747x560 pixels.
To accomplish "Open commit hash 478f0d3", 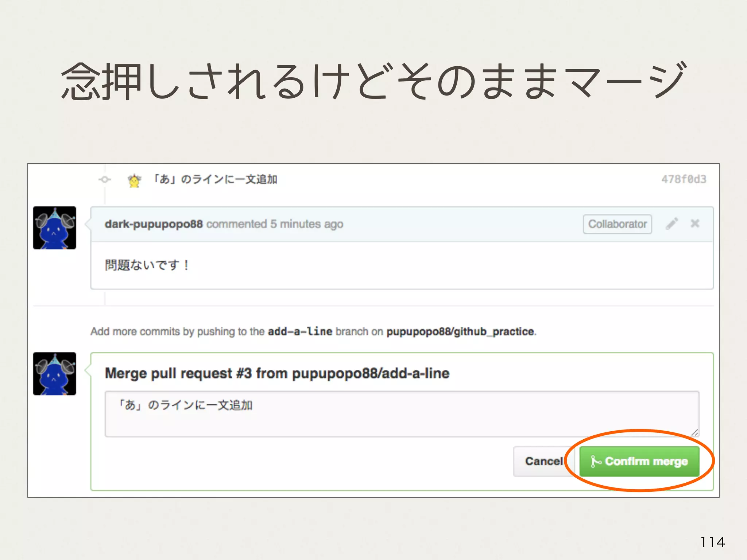I will (x=684, y=179).
